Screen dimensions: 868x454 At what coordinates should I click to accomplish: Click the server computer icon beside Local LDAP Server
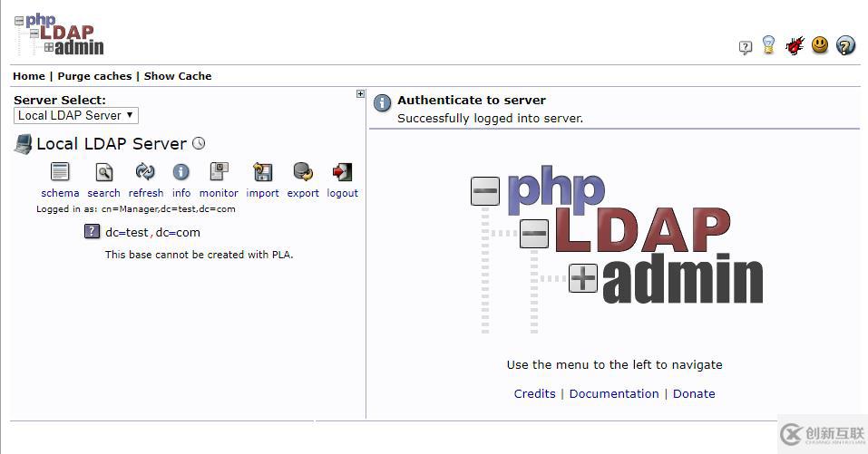click(24, 144)
